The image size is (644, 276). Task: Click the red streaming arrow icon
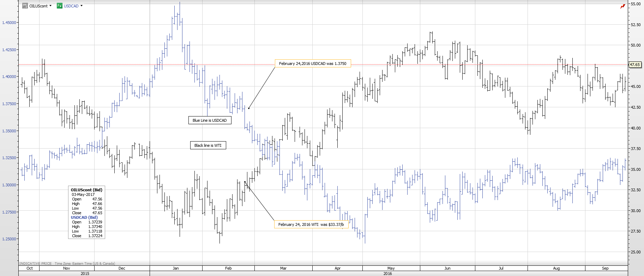tap(622, 6)
